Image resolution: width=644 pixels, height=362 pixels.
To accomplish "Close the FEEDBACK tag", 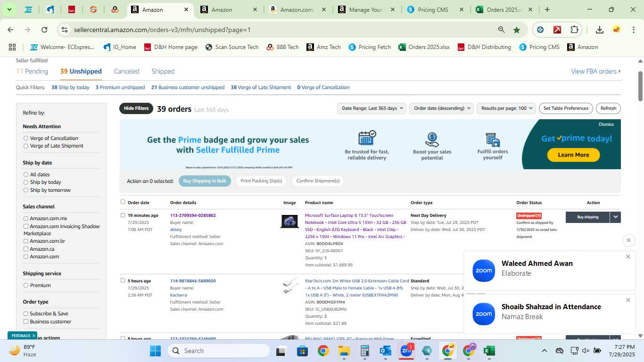I will coord(34,336).
